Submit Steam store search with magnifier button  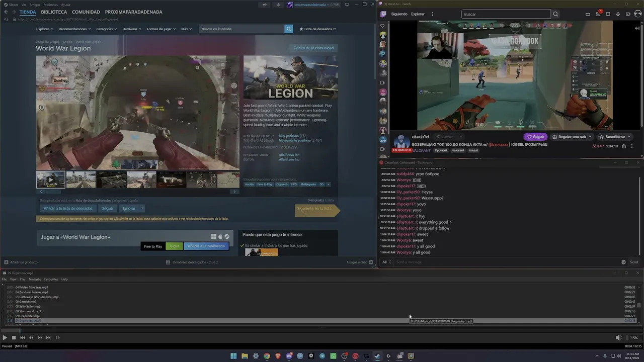289,29
